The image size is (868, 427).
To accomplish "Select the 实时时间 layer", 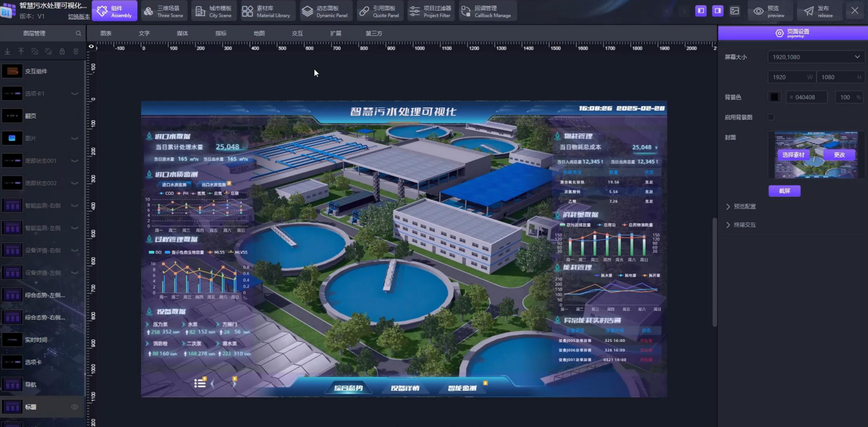I will click(42, 340).
